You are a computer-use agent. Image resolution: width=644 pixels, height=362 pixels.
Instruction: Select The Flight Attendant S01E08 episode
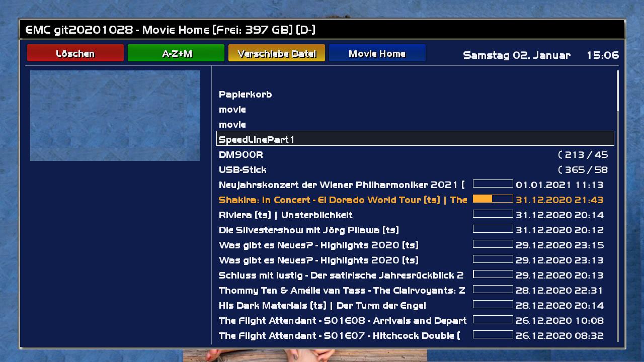pos(342,321)
